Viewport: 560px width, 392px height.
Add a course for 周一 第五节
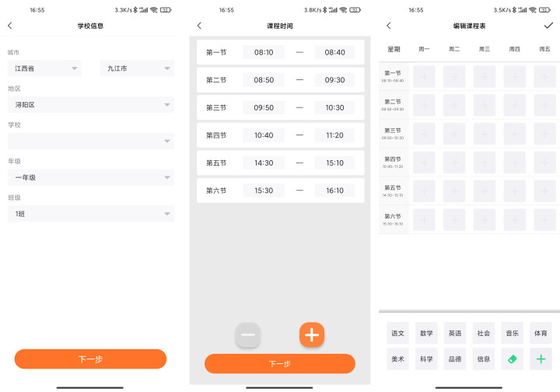coord(425,191)
